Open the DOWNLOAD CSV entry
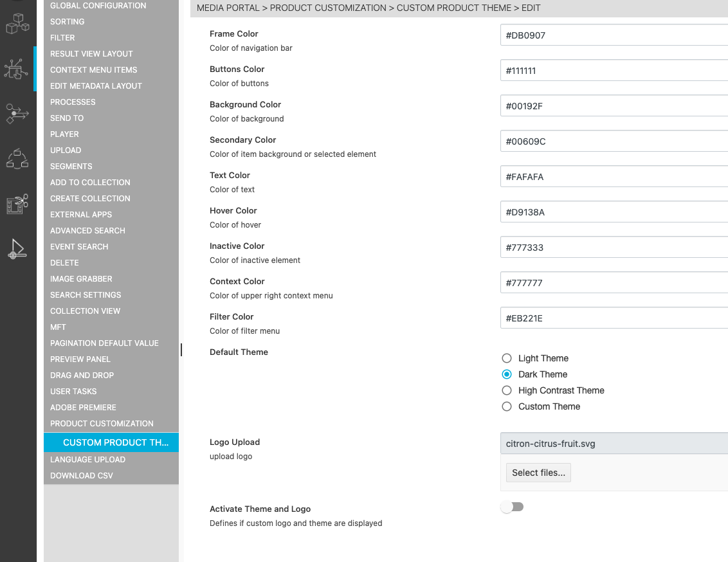Image resolution: width=728 pixels, height=562 pixels. point(80,475)
